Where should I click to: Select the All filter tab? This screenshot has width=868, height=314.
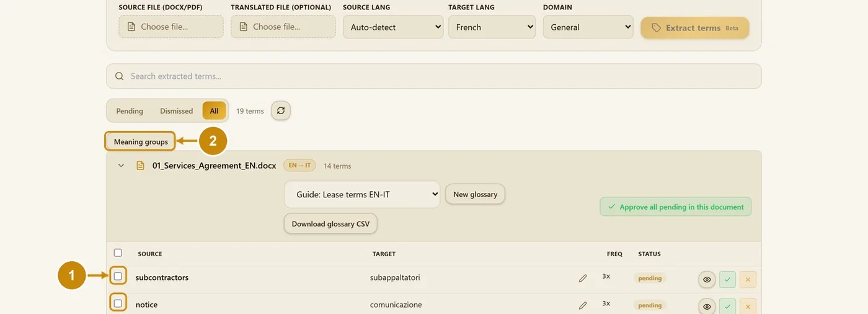pyautogui.click(x=214, y=111)
